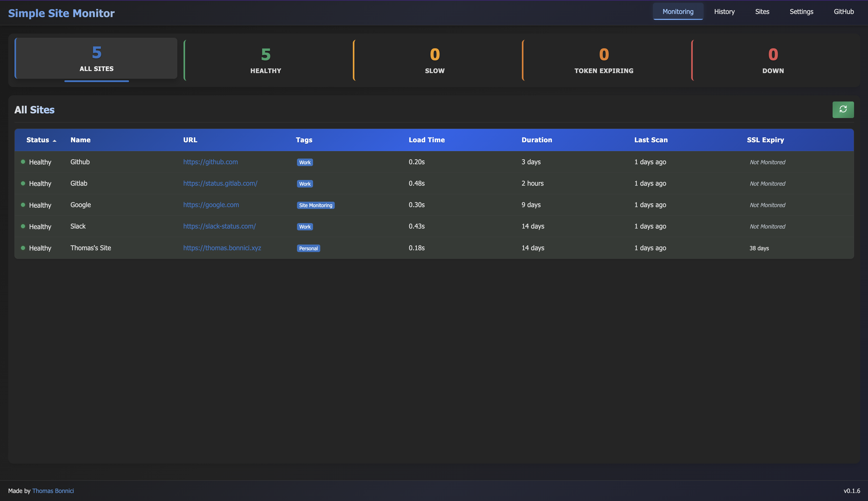Screen dimensions: 868x501
Task: Open the Thomas Bonnici footer link
Action: click(x=53, y=491)
